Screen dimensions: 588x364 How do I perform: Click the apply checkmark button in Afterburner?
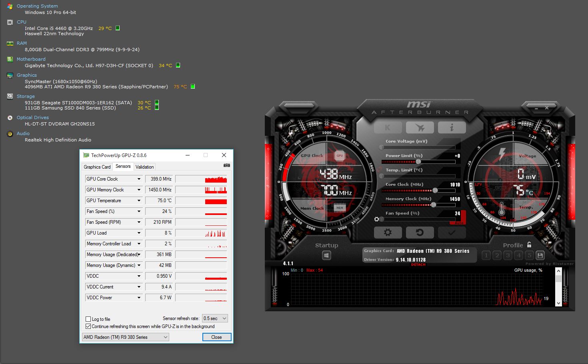452,232
